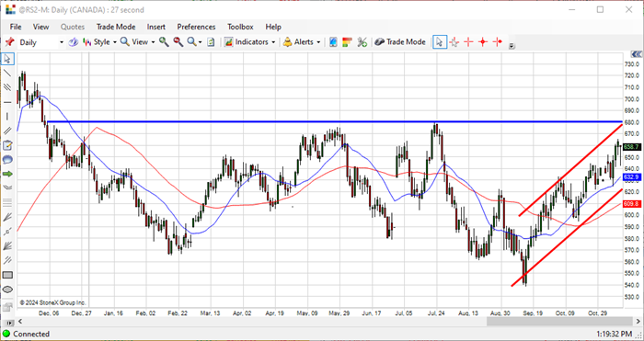Click the zoom in magnifier icon
This screenshot has height=341, width=644.
165,42
